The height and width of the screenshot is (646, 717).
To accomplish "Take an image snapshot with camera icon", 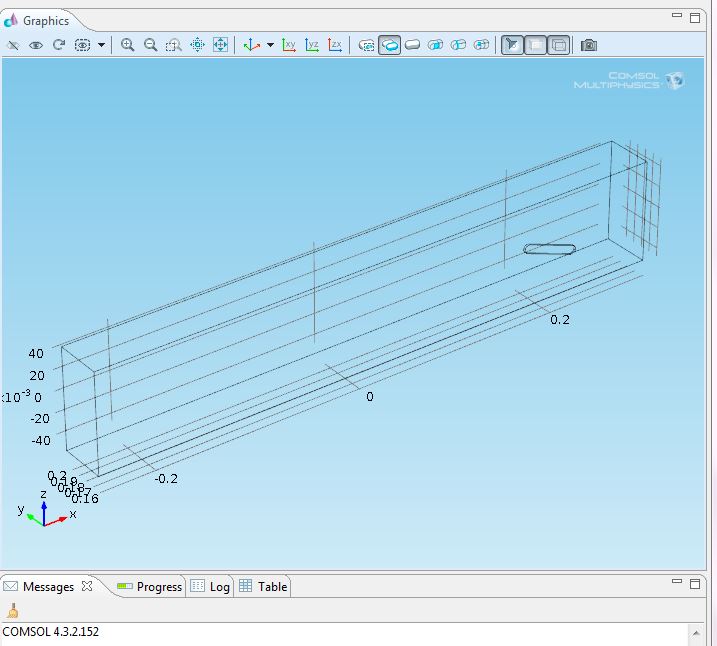I will 589,45.
